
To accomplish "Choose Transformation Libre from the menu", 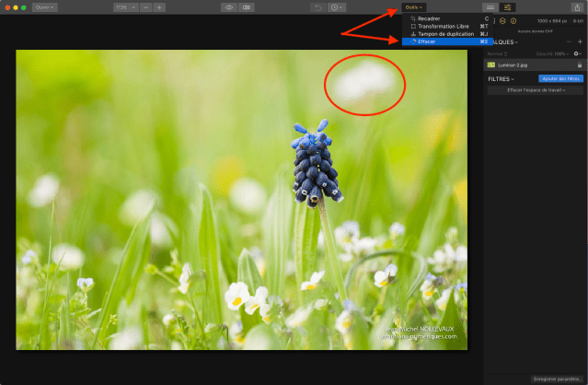I will tap(448, 27).
